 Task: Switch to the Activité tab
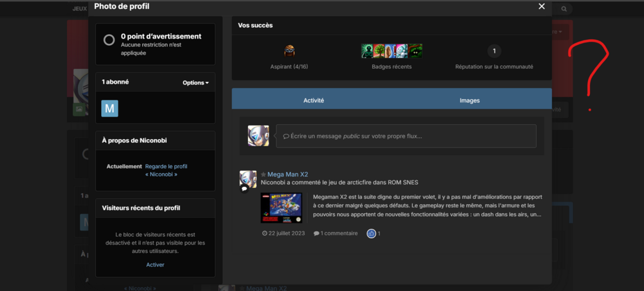point(314,100)
